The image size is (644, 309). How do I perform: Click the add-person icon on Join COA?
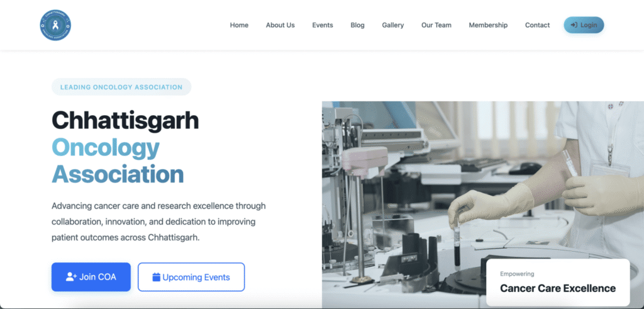tap(72, 277)
